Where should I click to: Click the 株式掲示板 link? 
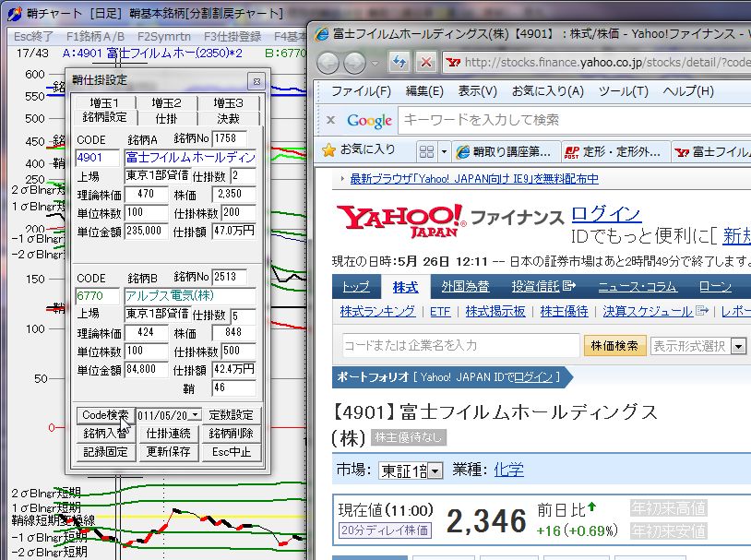(x=495, y=312)
